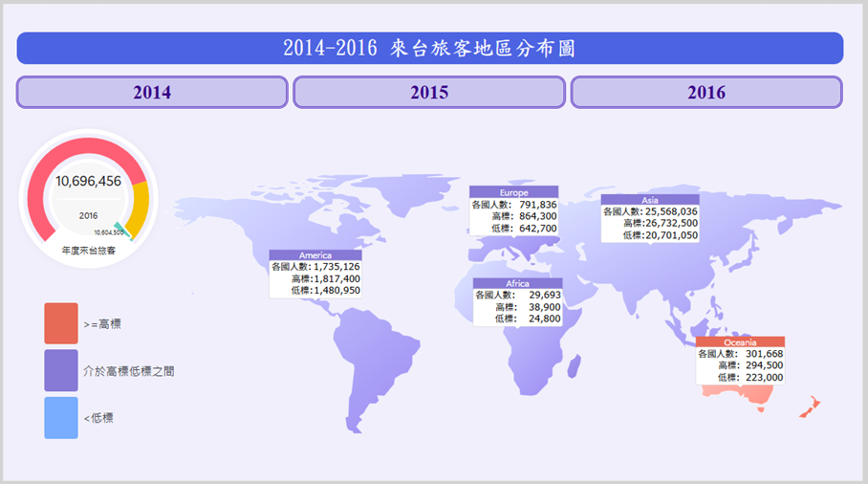Select the 2015 year button

pyautogui.click(x=429, y=93)
